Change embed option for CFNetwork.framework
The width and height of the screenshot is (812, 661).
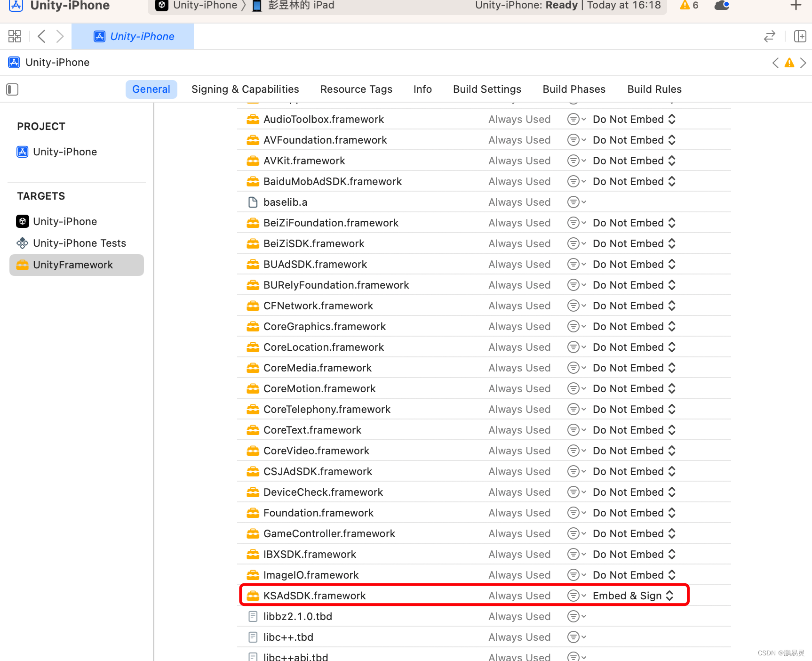634,306
